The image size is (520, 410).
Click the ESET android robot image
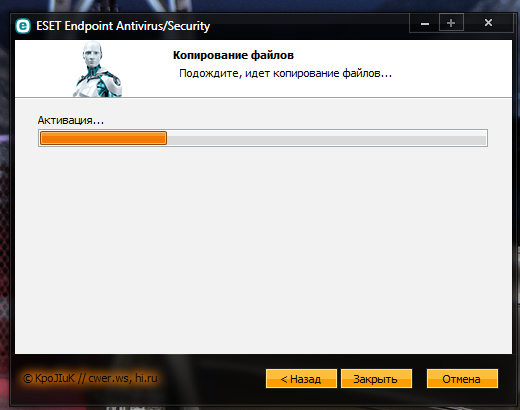(x=98, y=69)
